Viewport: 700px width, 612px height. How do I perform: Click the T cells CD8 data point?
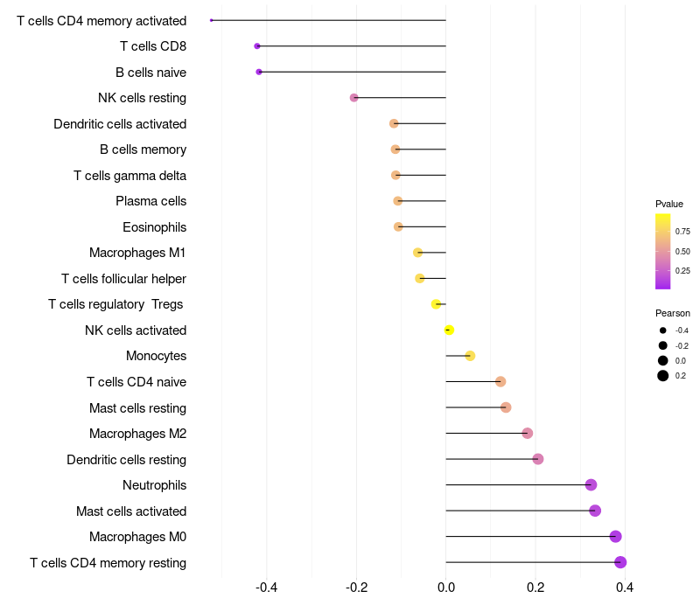tap(257, 45)
